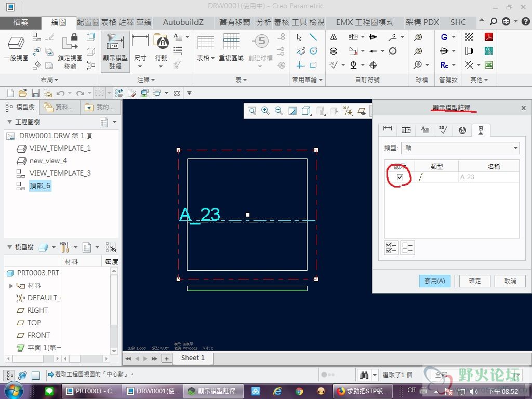Open PRT0003 window from the Windows taskbar
The height and width of the screenshot is (399, 532).
pyautogui.click(x=91, y=391)
